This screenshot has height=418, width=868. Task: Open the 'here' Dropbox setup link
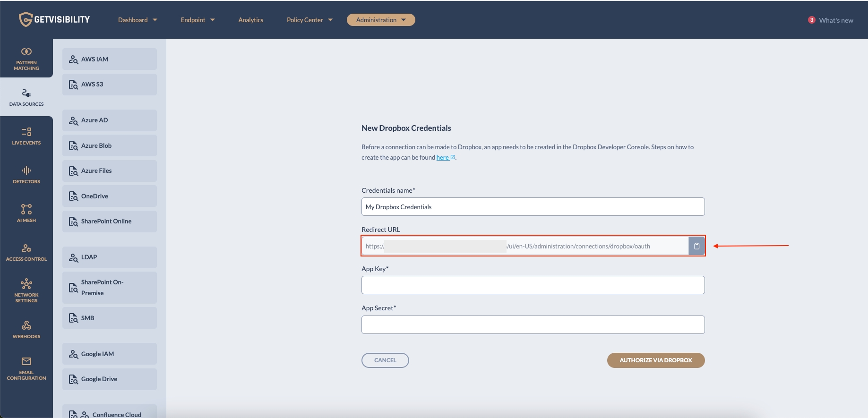pyautogui.click(x=446, y=157)
